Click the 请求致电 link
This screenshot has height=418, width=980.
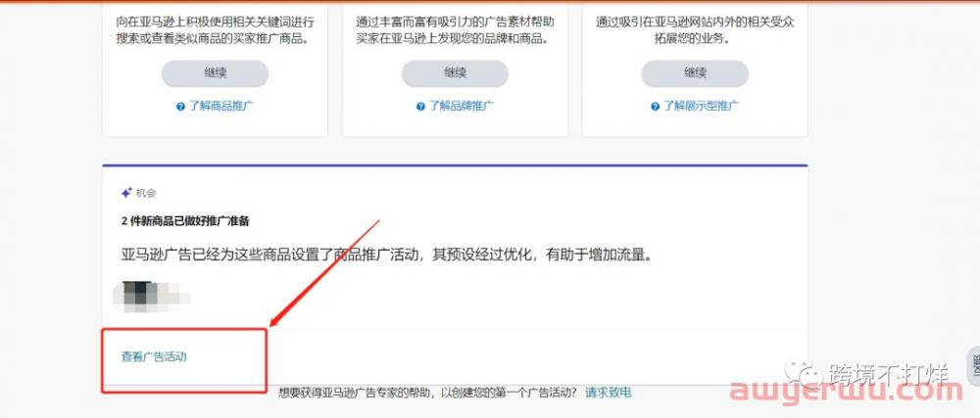(x=609, y=393)
